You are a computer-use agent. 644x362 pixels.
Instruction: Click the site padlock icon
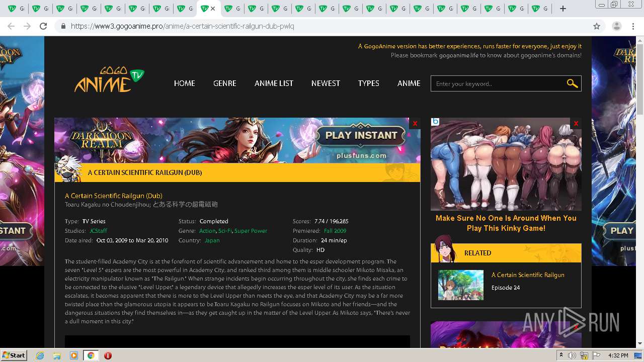pyautogui.click(x=63, y=26)
